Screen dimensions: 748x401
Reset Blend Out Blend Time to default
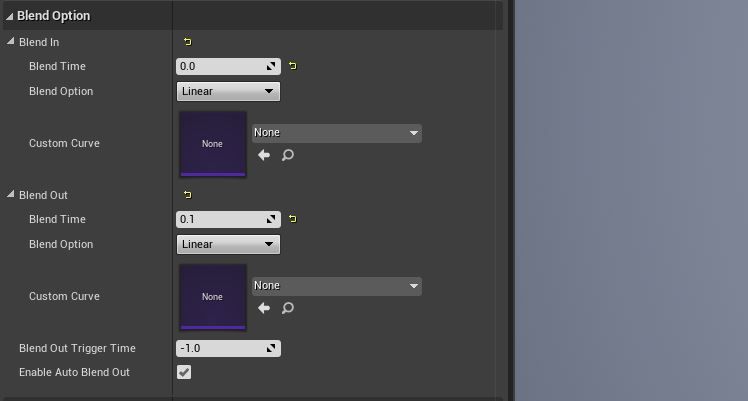292,219
